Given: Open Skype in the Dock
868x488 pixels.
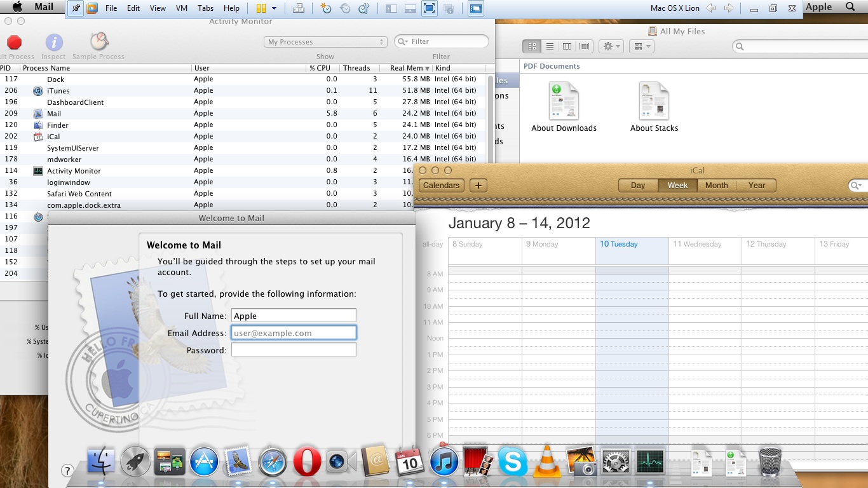Looking at the screenshot, I should tap(512, 462).
